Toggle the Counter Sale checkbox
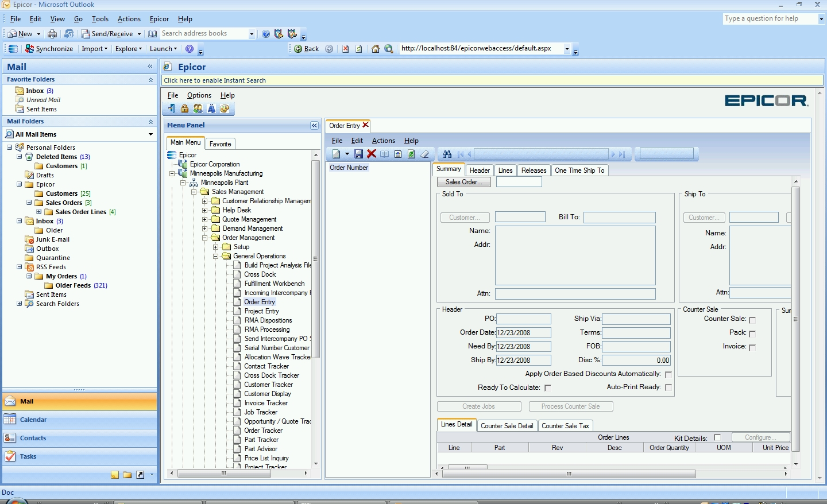 [x=752, y=320]
